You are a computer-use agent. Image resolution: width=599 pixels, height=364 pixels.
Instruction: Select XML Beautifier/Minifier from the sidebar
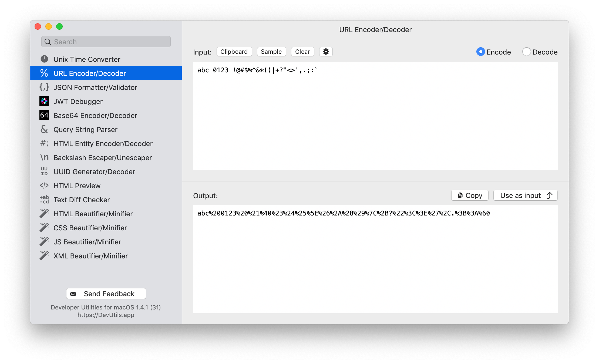[90, 256]
